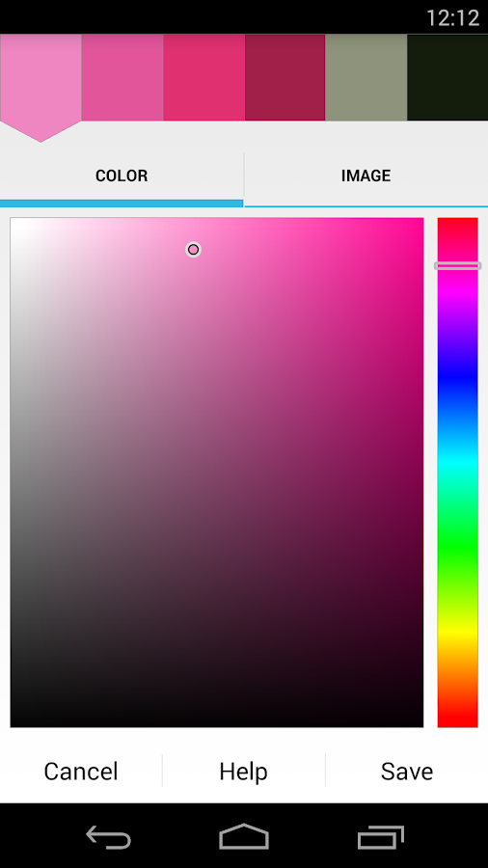Pick cyan on the hue bar
Screen dimensions: 488x868
457,461
